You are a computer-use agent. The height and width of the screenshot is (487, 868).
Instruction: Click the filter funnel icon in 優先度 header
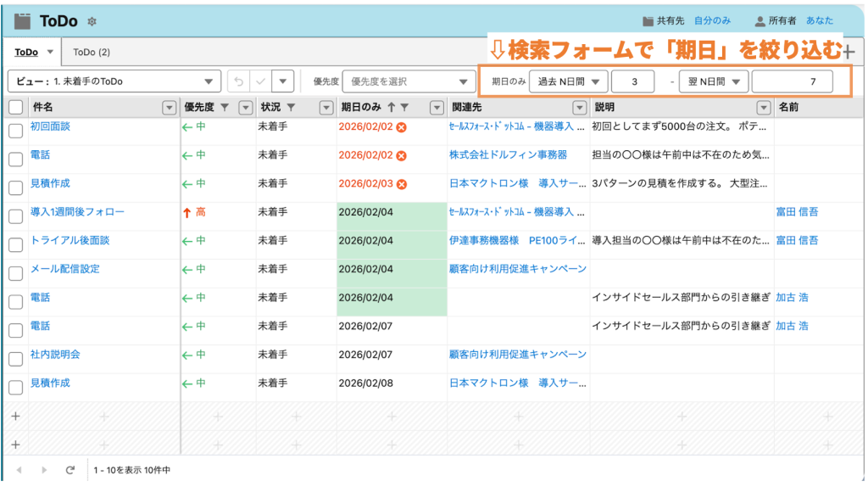pos(224,107)
